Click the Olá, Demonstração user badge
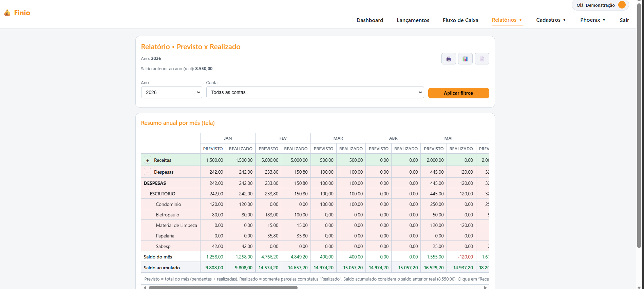Viewport: 644px width, 289px height. (x=600, y=5)
